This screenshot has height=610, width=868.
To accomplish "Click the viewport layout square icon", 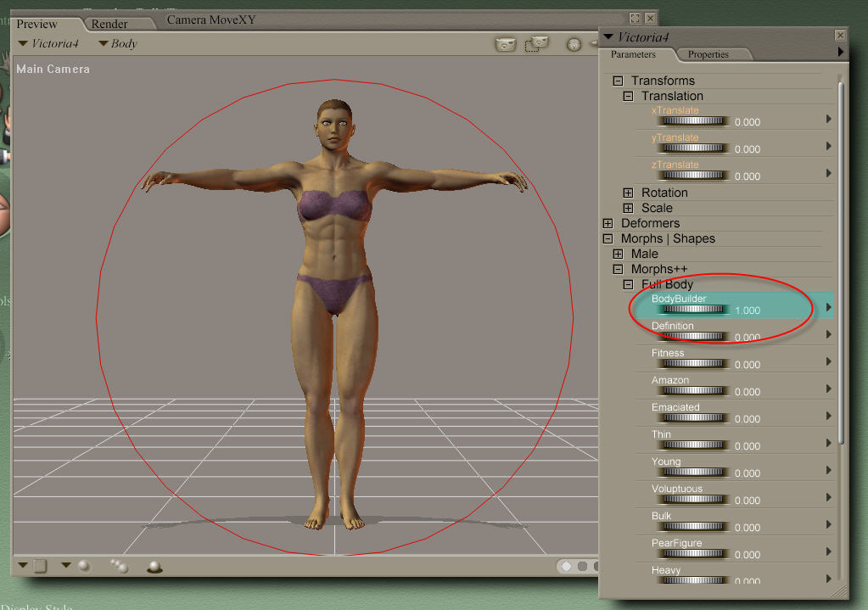I will pos(40,566).
